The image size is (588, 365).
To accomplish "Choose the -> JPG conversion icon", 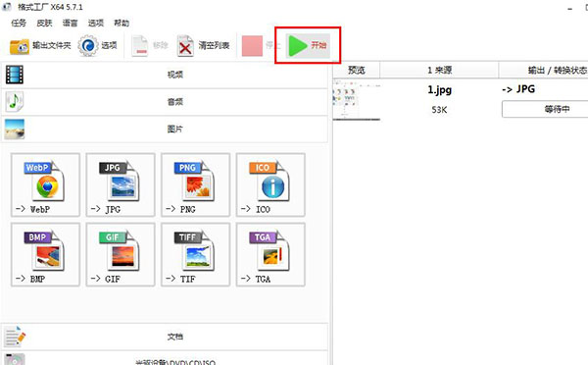I will pyautogui.click(x=121, y=184).
